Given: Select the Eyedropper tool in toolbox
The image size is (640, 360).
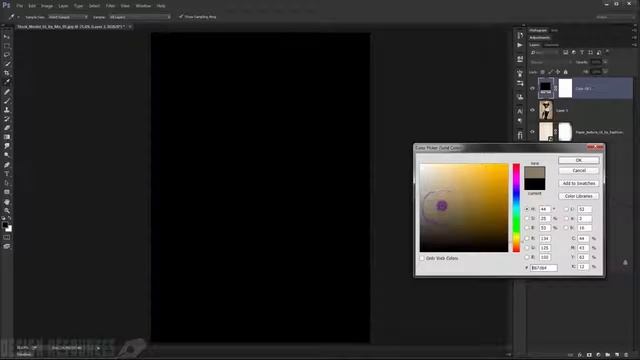Looking at the screenshot, I should click(x=7, y=82).
